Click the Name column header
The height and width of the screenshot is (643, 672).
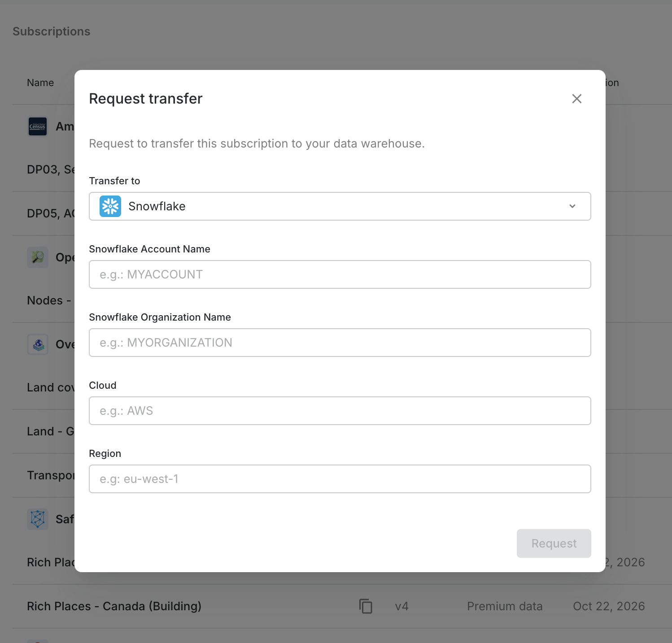click(40, 83)
